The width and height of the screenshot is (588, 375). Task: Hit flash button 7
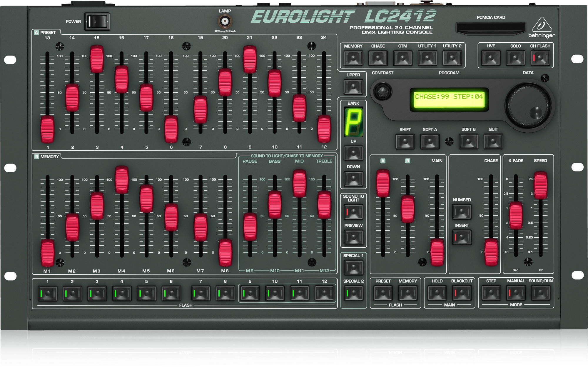[x=201, y=294]
